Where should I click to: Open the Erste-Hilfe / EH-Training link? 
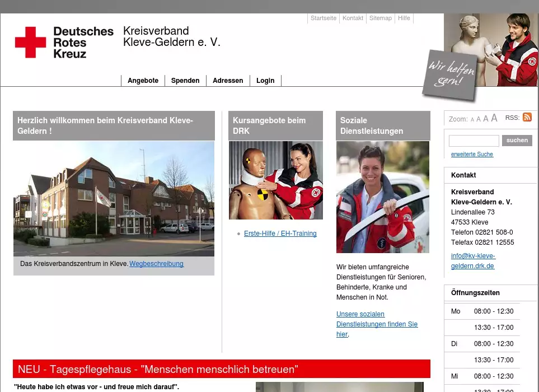point(280,234)
